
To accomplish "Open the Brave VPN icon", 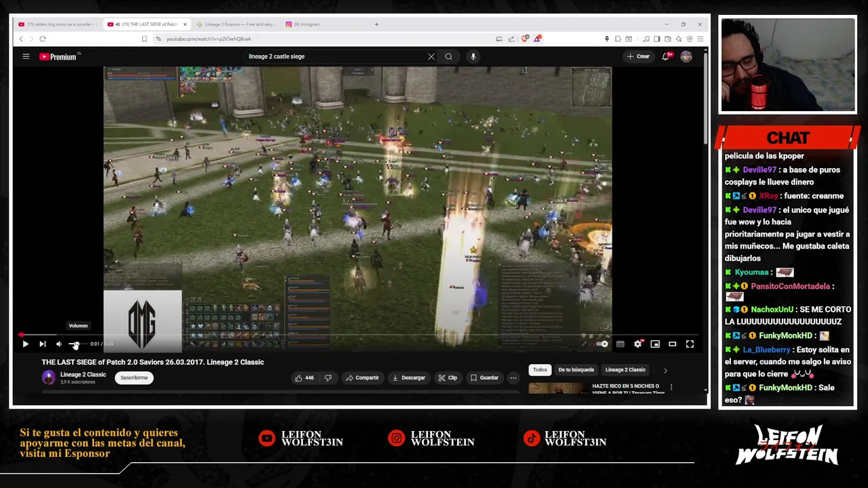I will click(690, 39).
